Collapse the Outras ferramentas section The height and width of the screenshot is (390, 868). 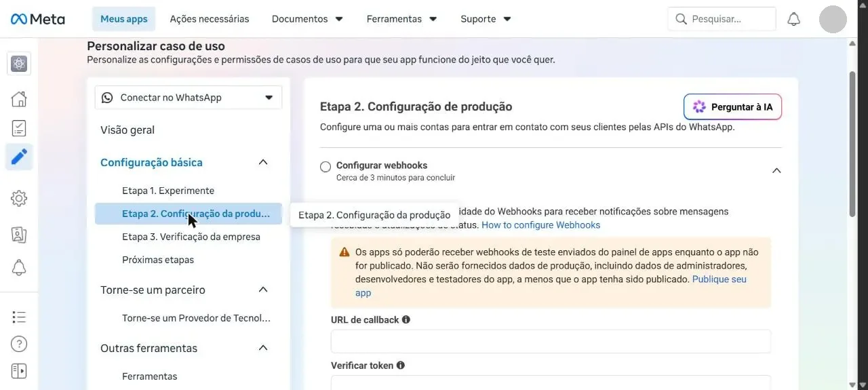264,348
